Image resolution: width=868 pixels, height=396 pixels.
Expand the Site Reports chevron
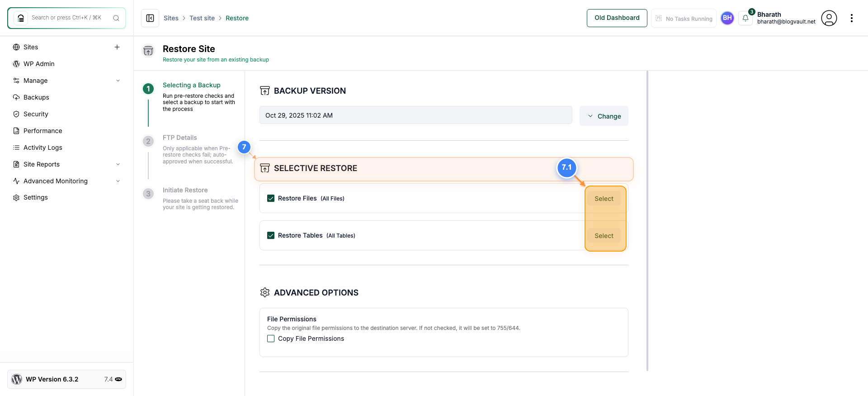(x=118, y=164)
